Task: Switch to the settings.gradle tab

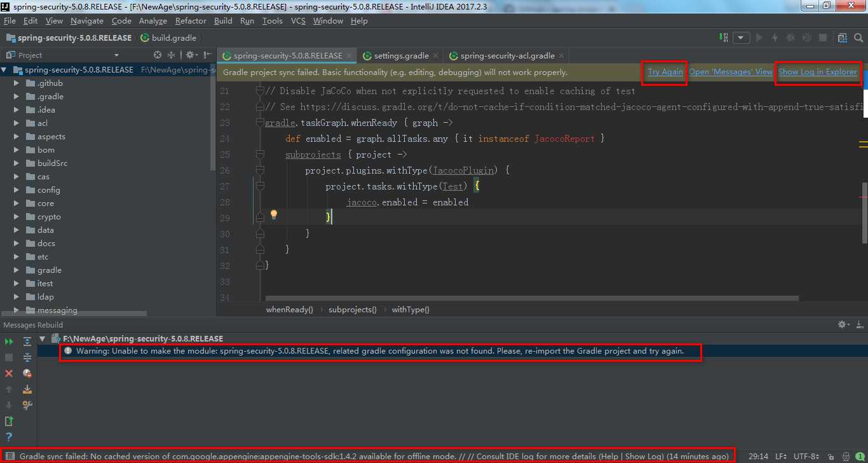Action: point(401,56)
